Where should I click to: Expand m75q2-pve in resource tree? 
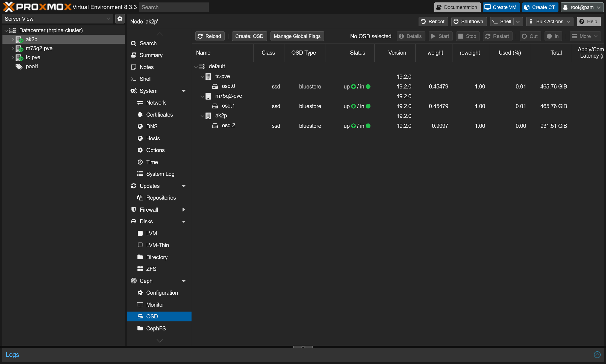13,48
